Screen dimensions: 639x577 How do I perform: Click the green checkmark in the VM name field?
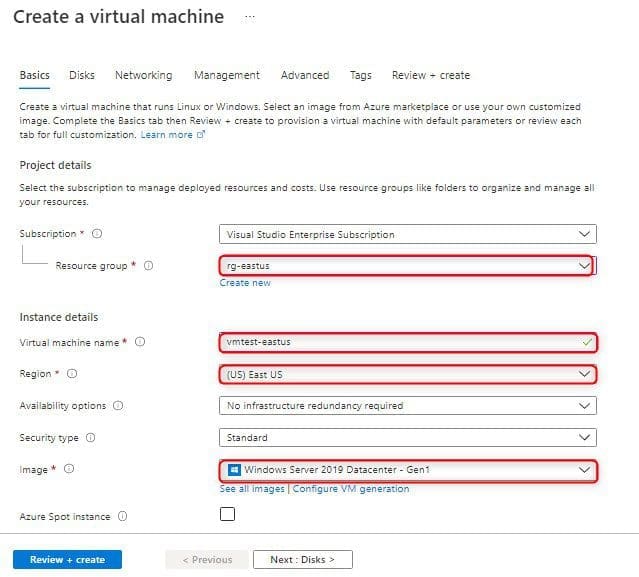587,342
